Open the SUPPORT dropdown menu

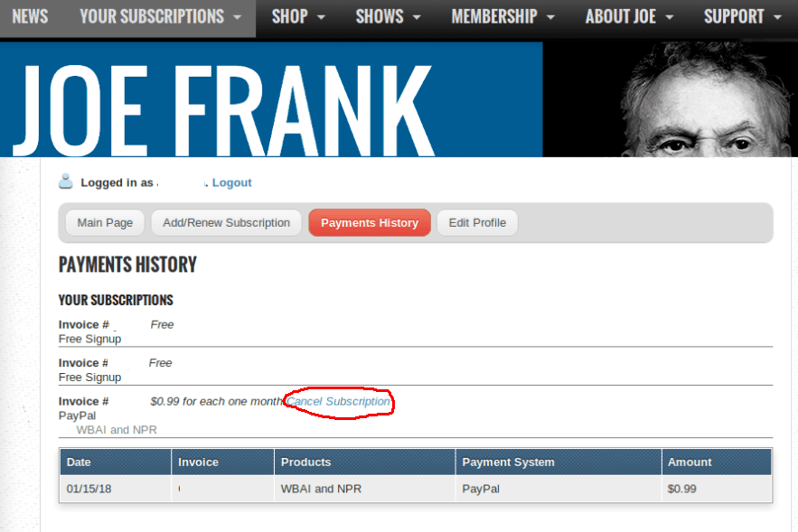743,17
